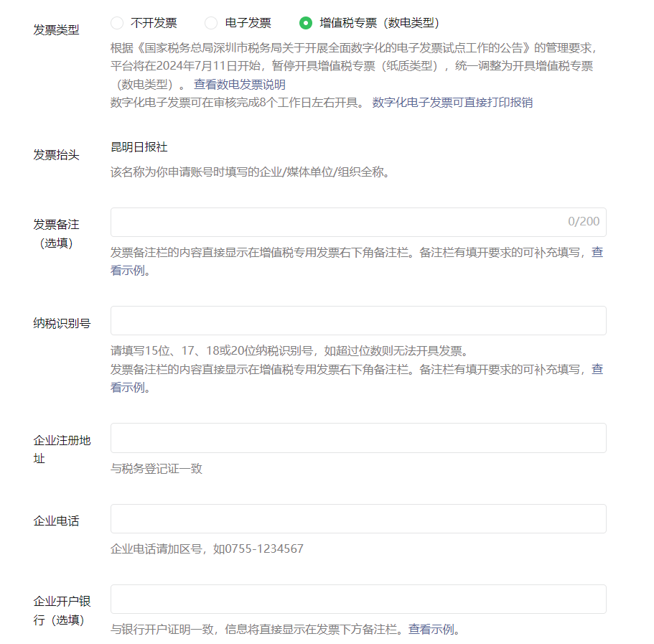
Task: Click the 企业开户银行 input field
Action: tap(358, 599)
